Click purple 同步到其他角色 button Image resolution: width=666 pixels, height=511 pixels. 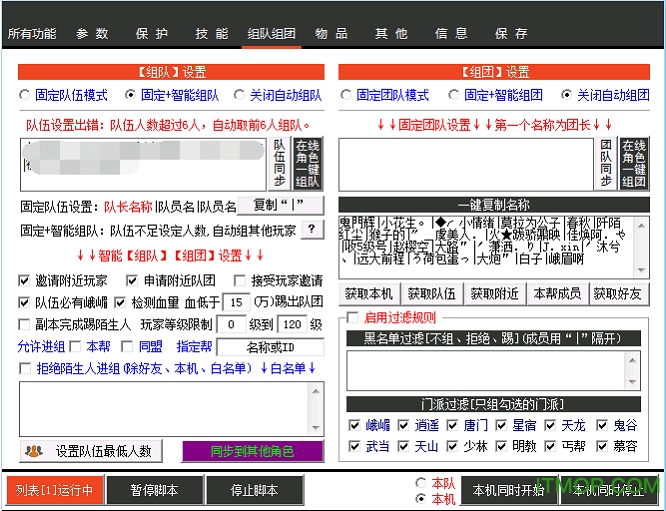252,451
